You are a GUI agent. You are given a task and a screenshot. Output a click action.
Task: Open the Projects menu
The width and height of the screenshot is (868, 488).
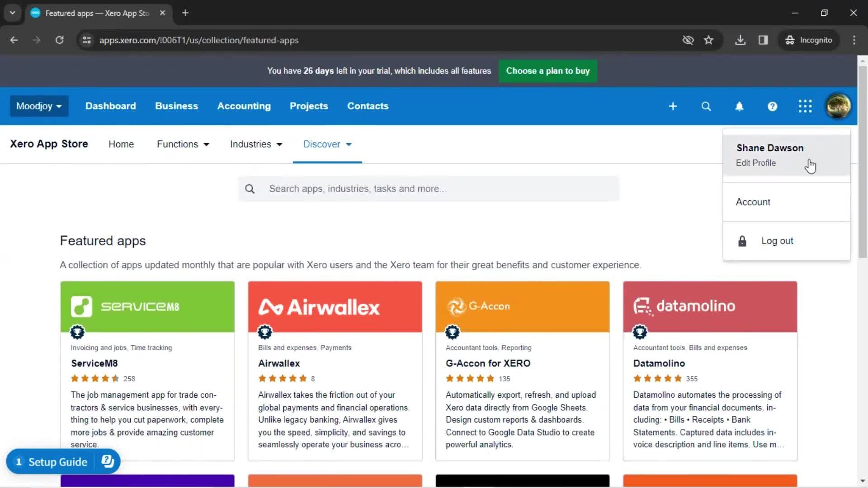tap(309, 106)
